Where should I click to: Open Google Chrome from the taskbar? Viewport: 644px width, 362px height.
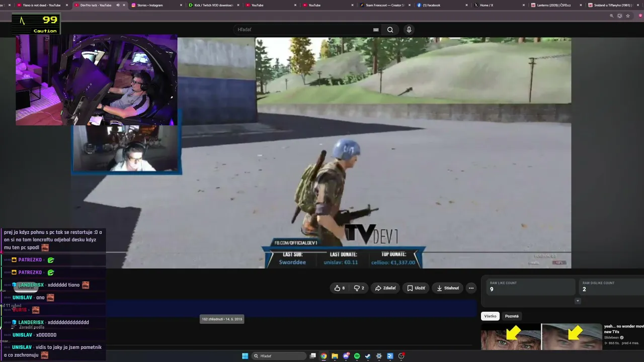pos(324,356)
